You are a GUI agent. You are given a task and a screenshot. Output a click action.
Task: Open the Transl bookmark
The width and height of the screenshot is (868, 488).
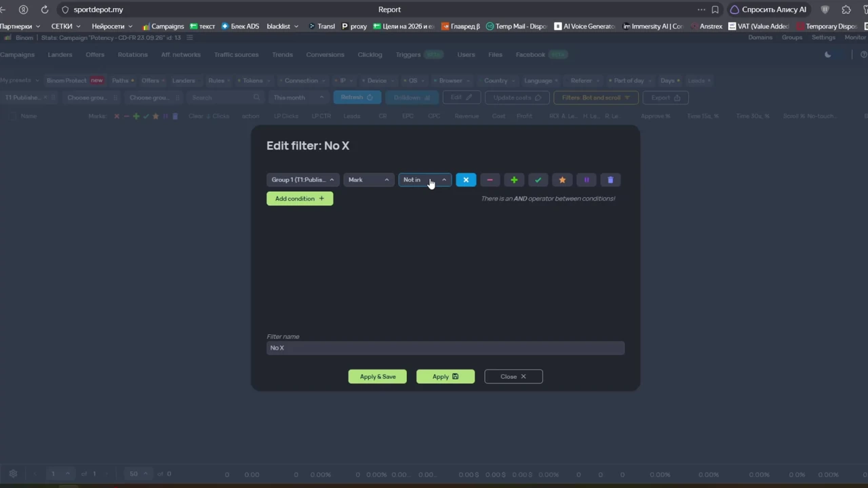321,26
